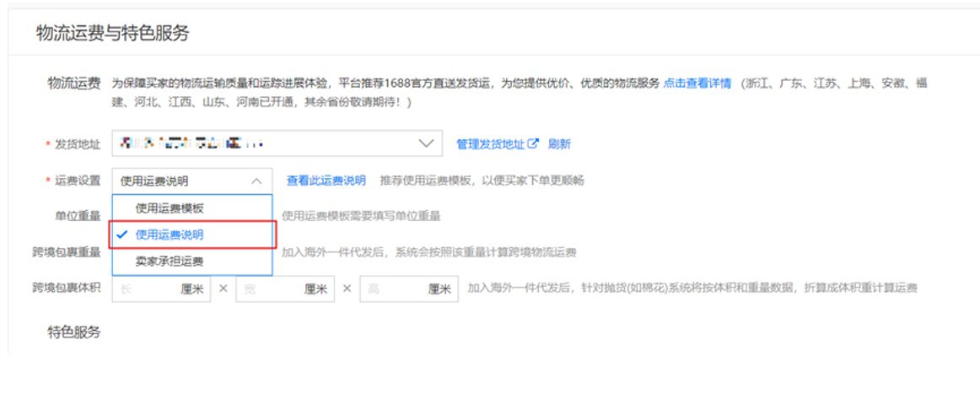Click the external link icon beside 管理发货地址
This screenshot has height=394, width=980.
tap(533, 143)
